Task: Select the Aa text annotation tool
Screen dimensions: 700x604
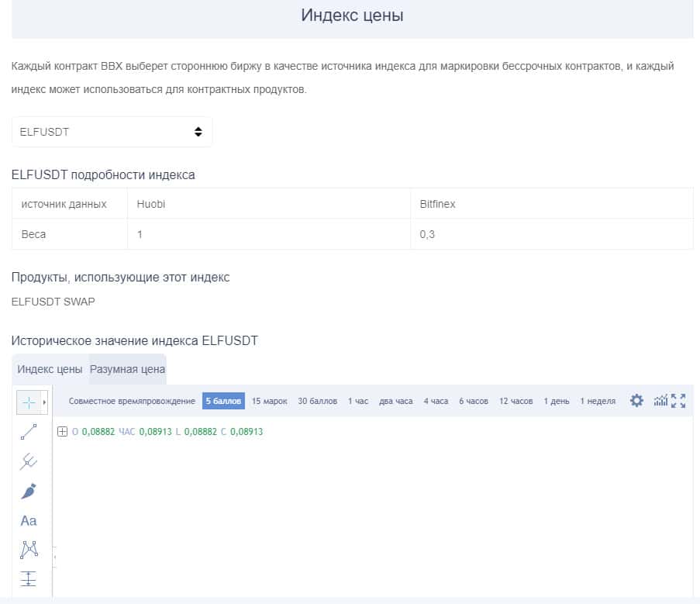Action: pos(29,520)
